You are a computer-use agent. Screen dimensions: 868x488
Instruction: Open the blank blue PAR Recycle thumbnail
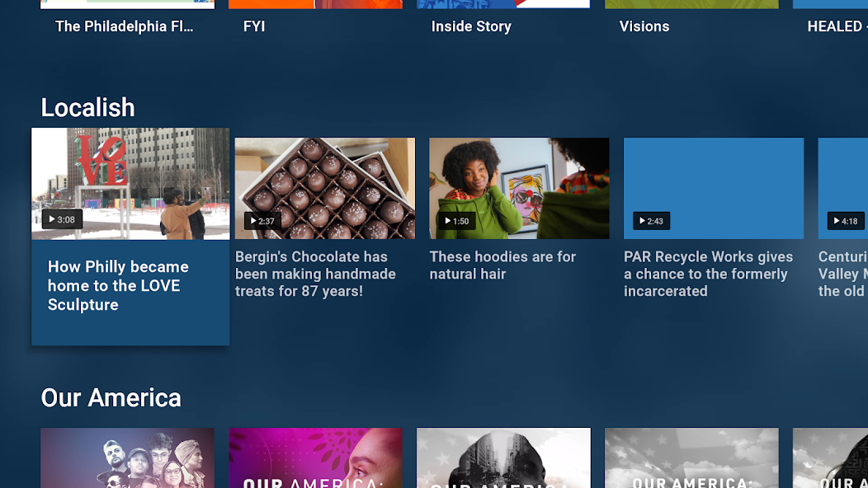point(714,188)
